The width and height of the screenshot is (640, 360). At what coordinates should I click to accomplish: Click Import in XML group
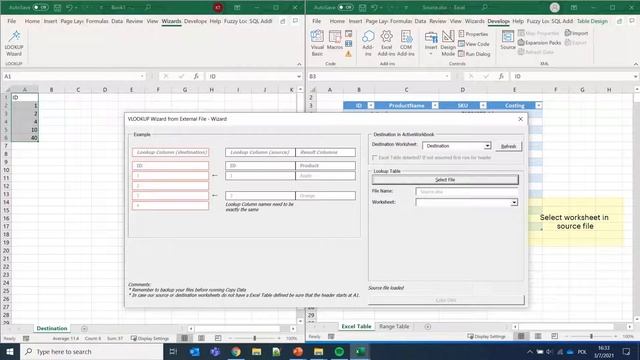(x=577, y=33)
